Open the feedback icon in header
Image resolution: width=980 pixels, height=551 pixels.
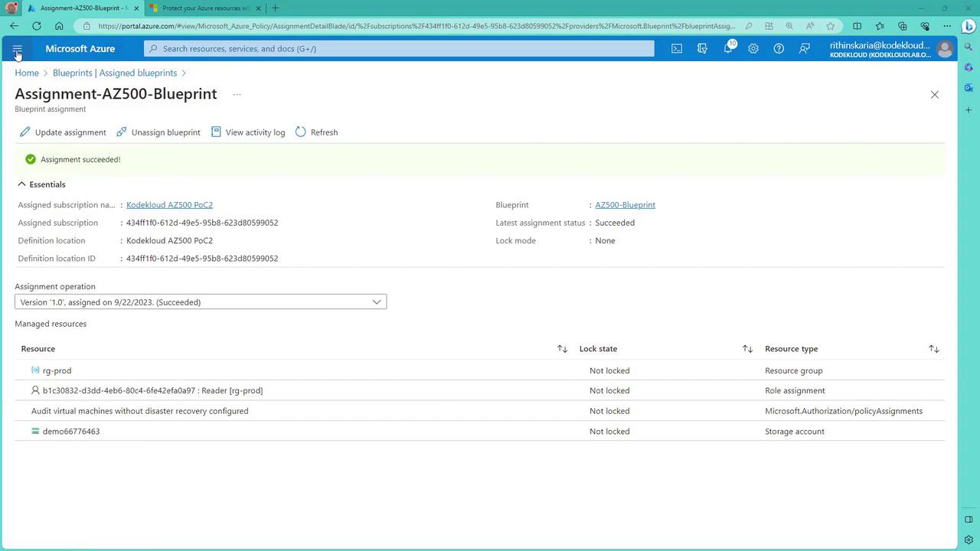[x=805, y=48]
